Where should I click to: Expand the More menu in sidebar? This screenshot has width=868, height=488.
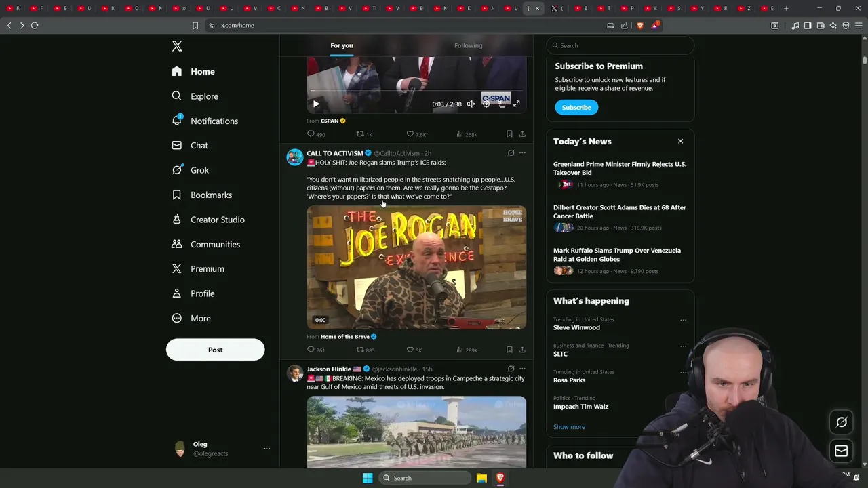click(x=191, y=318)
